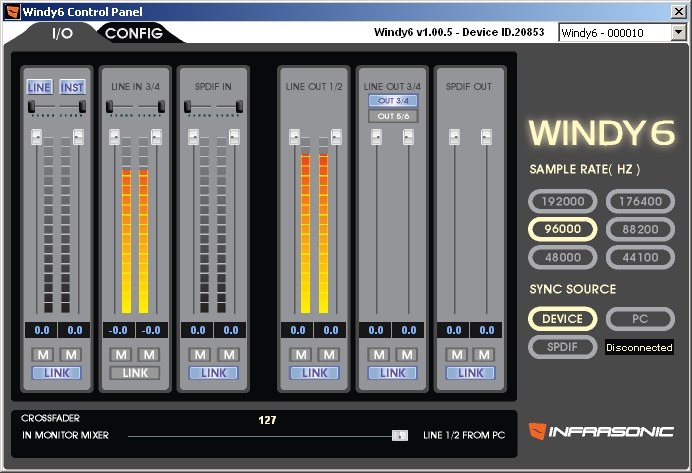Select PC as sync source

point(640,319)
